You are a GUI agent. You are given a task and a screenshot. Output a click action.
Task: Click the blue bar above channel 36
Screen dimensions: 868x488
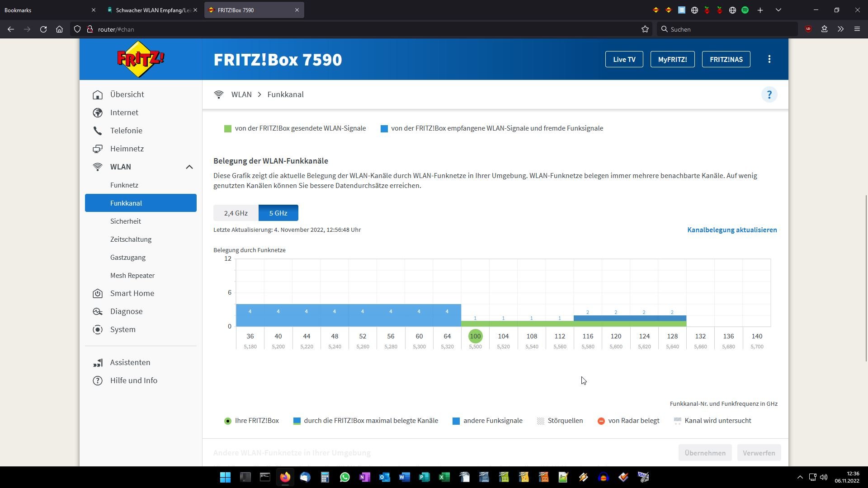point(250,315)
